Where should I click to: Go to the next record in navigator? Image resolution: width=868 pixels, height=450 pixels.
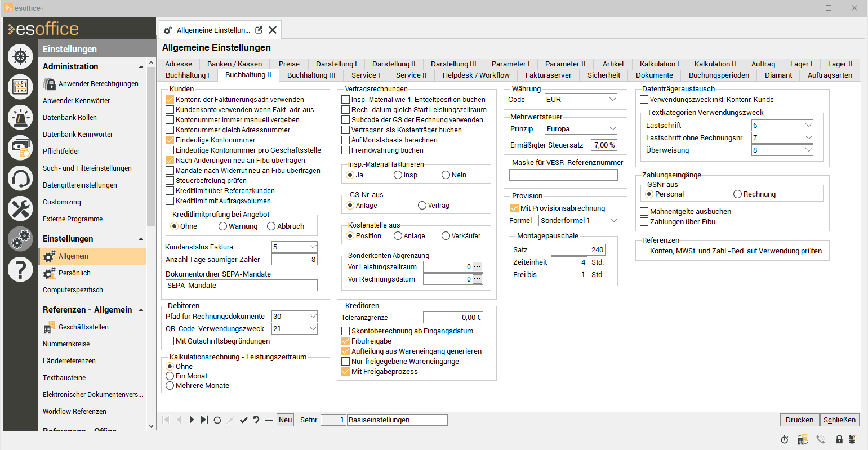[192, 420]
